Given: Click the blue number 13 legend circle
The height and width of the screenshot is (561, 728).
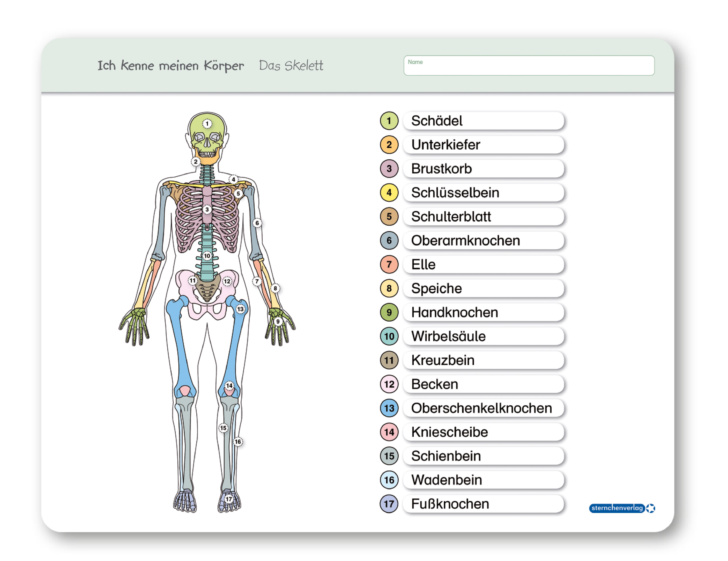Looking at the screenshot, I should click(389, 408).
